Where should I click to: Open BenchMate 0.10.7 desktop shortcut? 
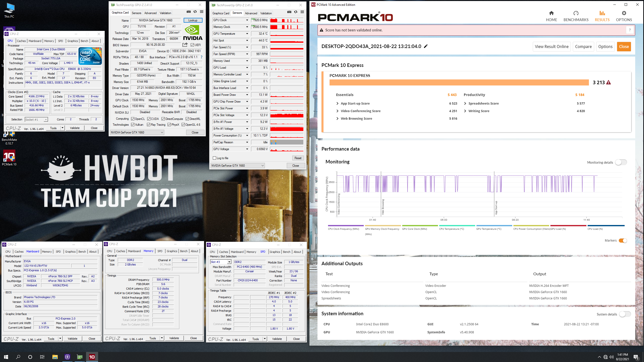click(x=9, y=138)
